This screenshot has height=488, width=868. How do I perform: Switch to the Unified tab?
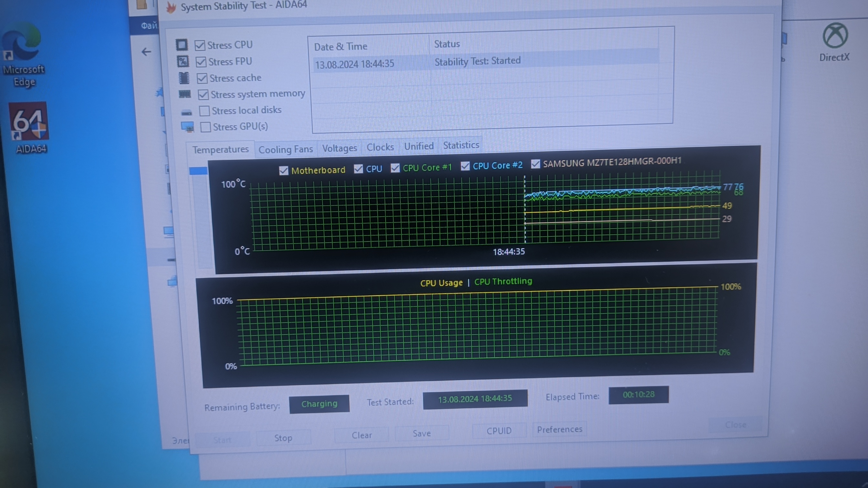point(419,146)
